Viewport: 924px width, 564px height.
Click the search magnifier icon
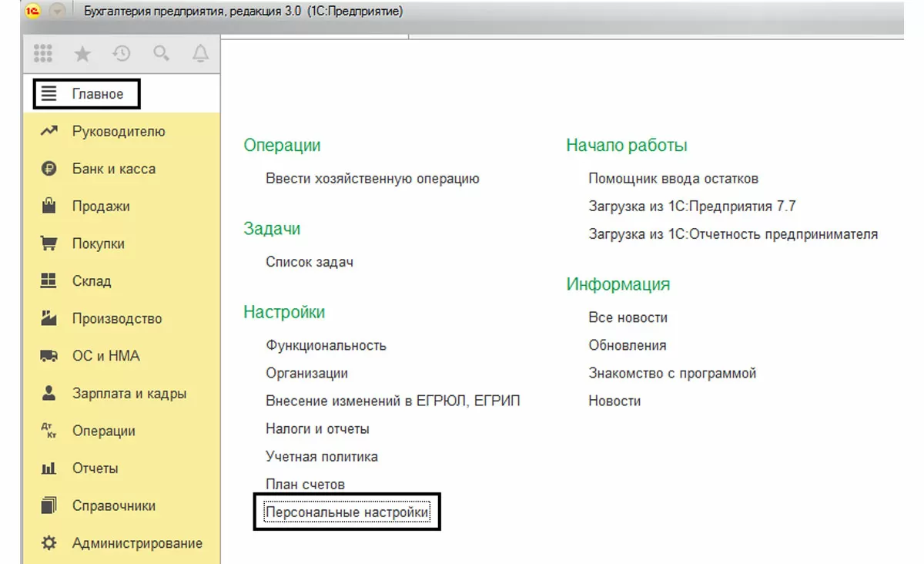click(x=161, y=54)
